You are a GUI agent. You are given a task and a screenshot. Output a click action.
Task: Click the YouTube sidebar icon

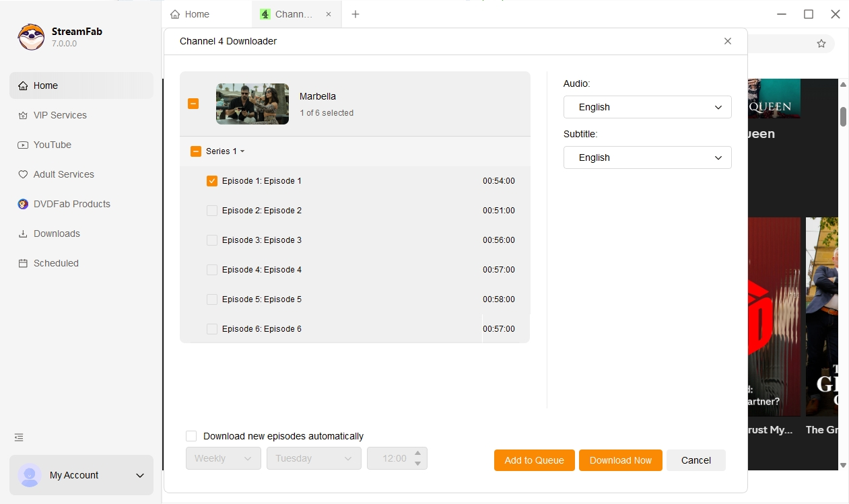tap(23, 145)
